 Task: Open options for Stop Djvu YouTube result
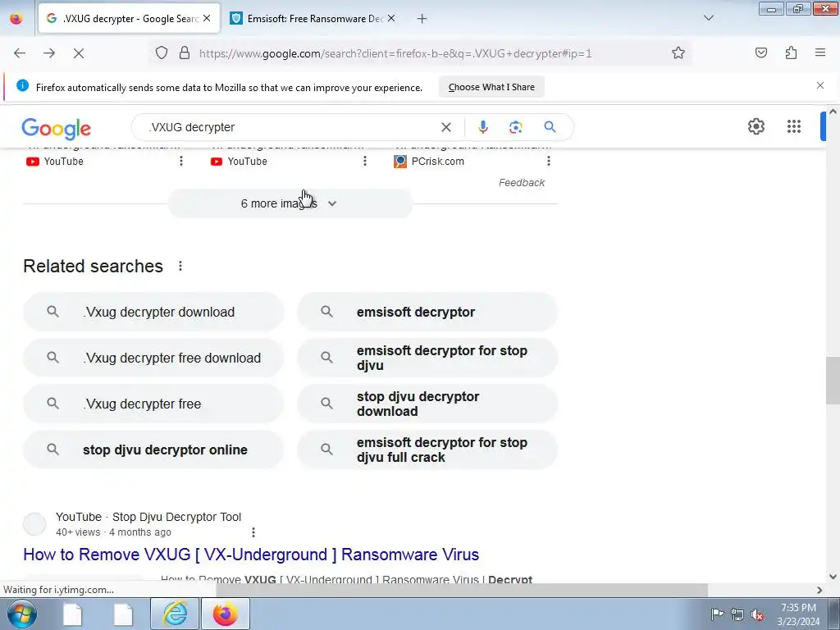tap(253, 532)
